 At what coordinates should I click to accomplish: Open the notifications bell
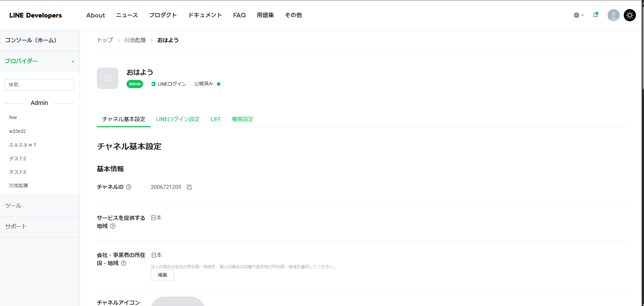click(595, 15)
